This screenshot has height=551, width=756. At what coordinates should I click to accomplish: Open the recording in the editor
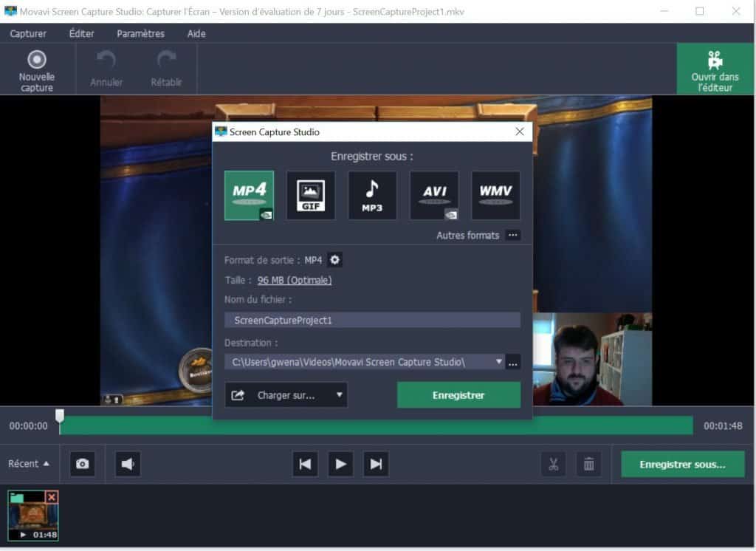coord(715,69)
